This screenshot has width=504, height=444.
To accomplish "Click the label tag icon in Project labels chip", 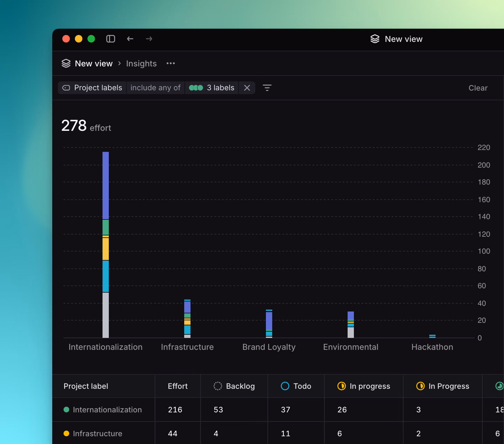I will click(66, 88).
